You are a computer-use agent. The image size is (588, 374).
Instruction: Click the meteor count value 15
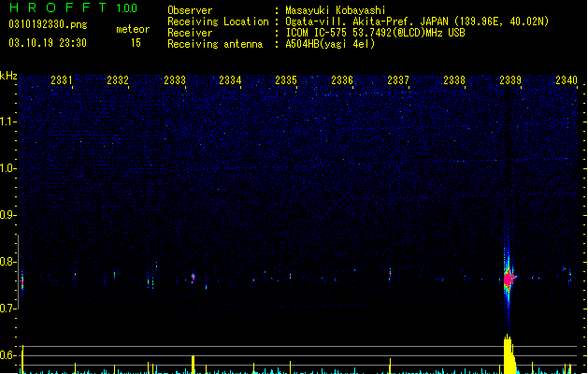click(136, 43)
